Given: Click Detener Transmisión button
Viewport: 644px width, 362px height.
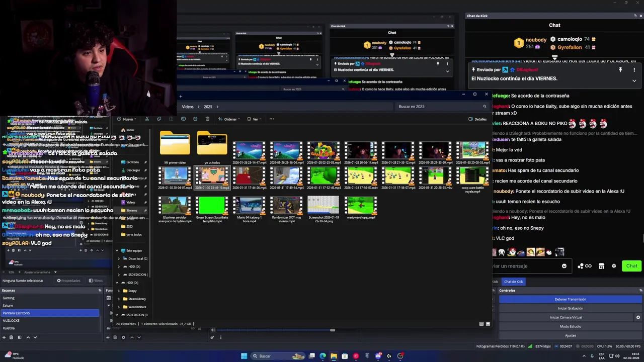Looking at the screenshot, I should coord(570,299).
